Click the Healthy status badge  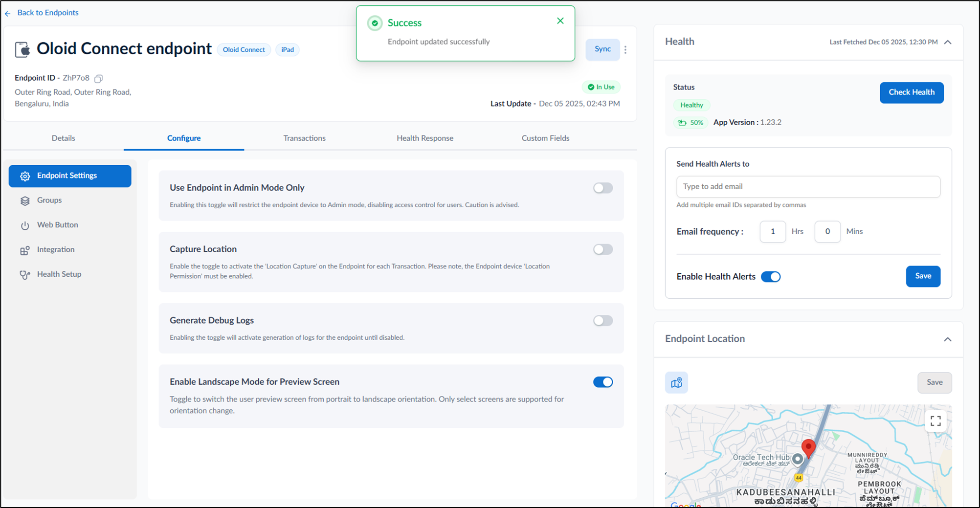(691, 105)
